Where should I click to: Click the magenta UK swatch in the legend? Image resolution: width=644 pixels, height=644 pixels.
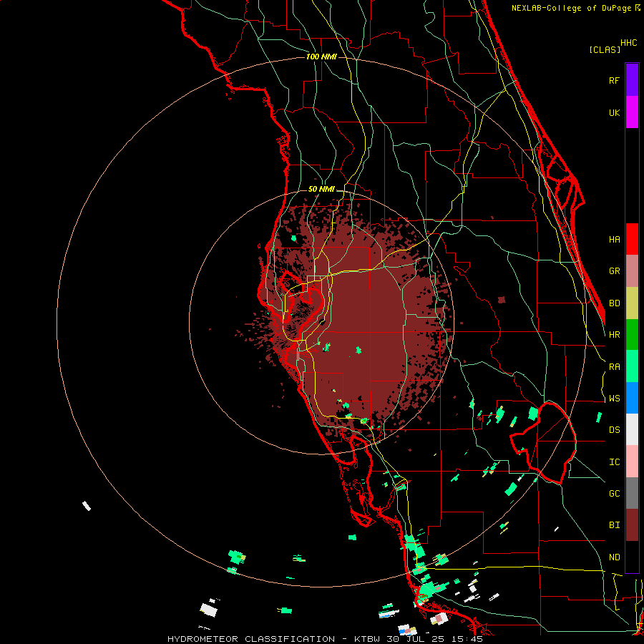tap(632, 112)
